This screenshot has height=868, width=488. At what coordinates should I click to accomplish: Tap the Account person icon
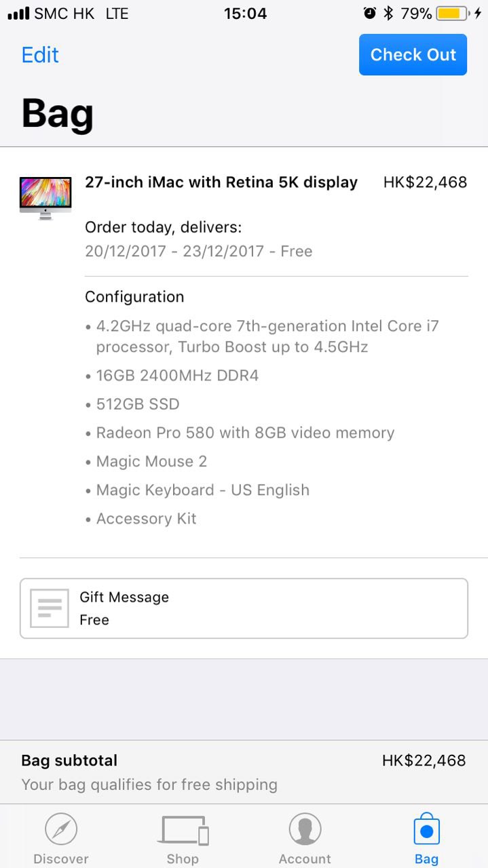pos(305,829)
